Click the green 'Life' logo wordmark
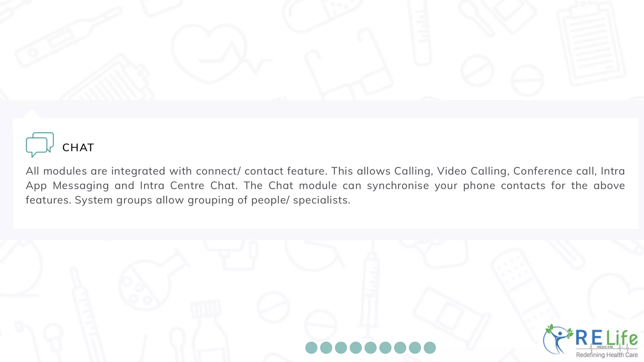 click(x=622, y=338)
